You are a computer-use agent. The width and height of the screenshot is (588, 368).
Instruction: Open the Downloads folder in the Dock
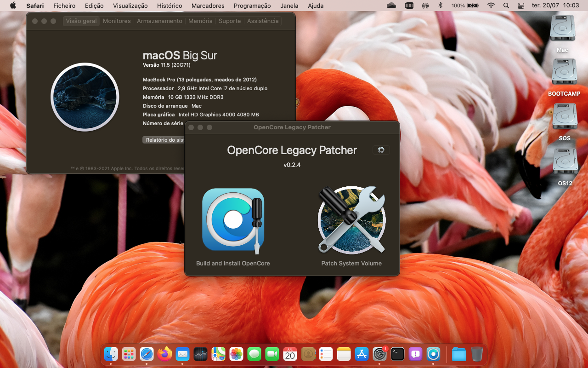coord(459,354)
